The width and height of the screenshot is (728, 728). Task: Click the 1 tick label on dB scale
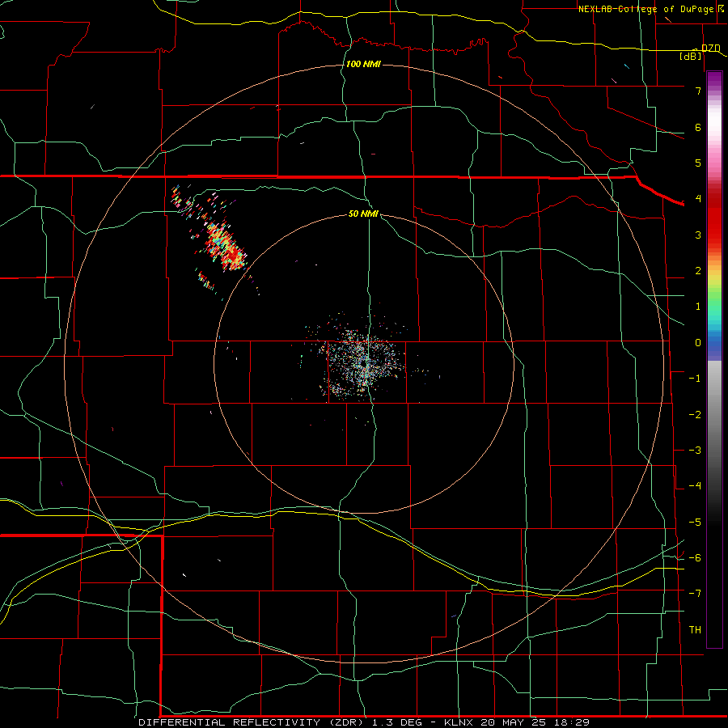coord(698,307)
